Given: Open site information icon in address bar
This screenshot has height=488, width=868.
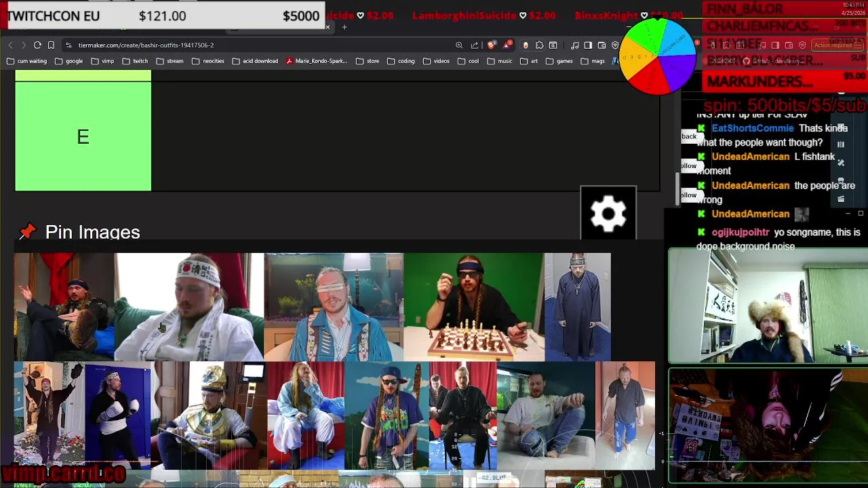Looking at the screenshot, I should [x=68, y=45].
